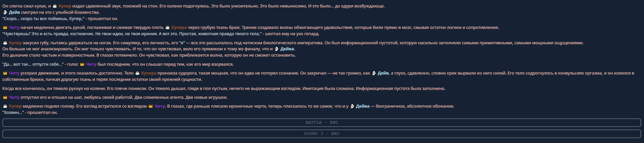644x143 pixels.
Task: Click name Купер in "Купер медленно поднял голову"
Action: (15, 106)
